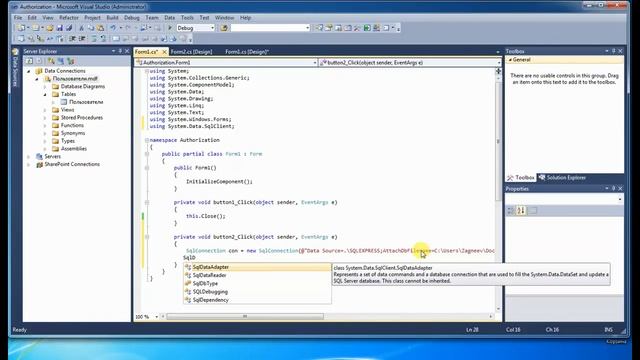Open the File menu
640x360 pixels.
[x=18, y=18]
